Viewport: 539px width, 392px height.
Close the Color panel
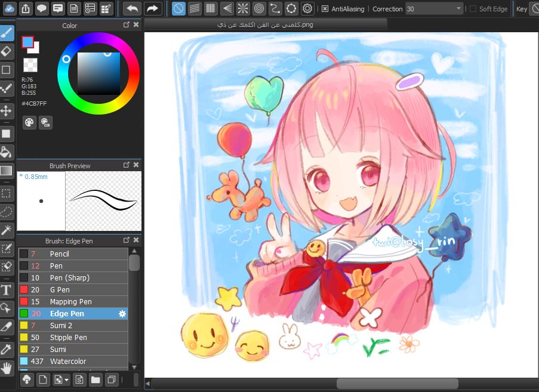(x=136, y=24)
